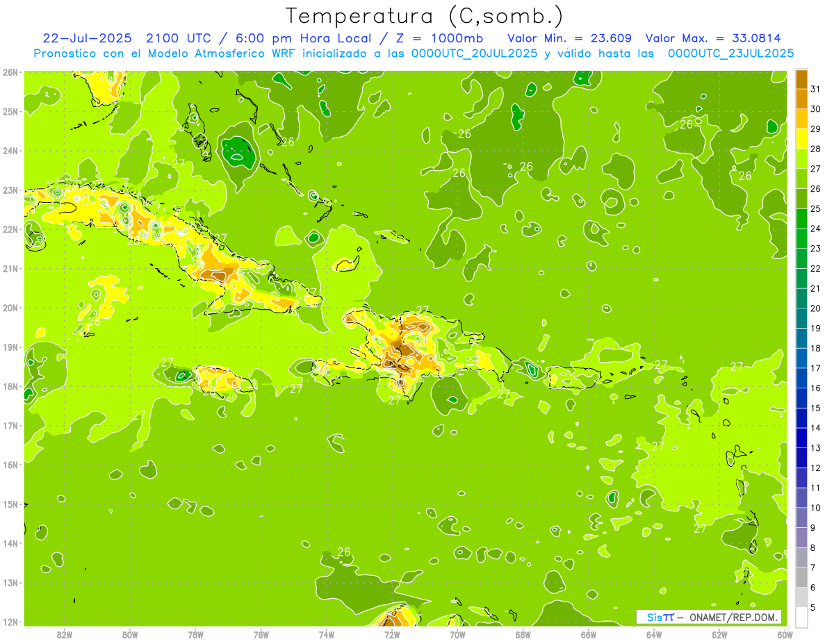Click the '2100 UTC' time text
Screen dimensions: 834x644
click(x=179, y=38)
